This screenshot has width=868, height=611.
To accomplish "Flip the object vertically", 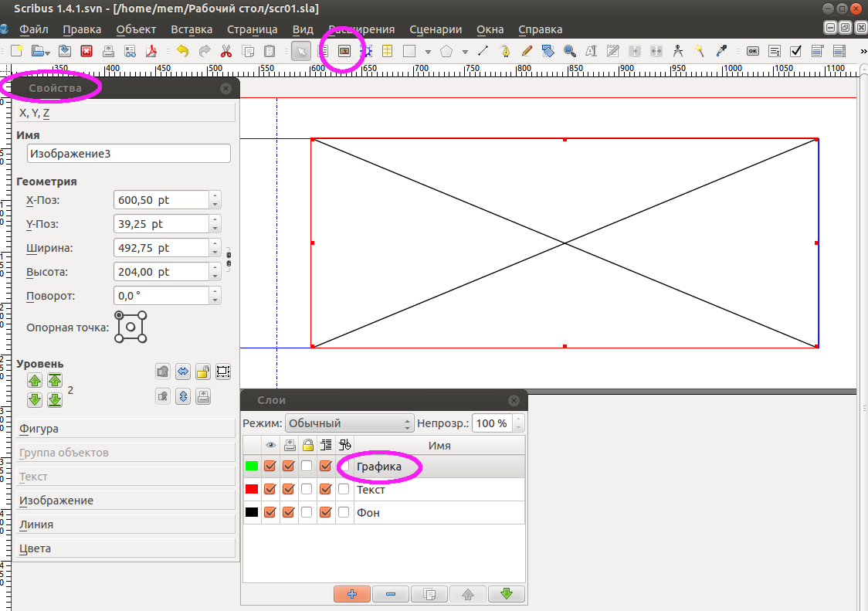I will point(183,396).
